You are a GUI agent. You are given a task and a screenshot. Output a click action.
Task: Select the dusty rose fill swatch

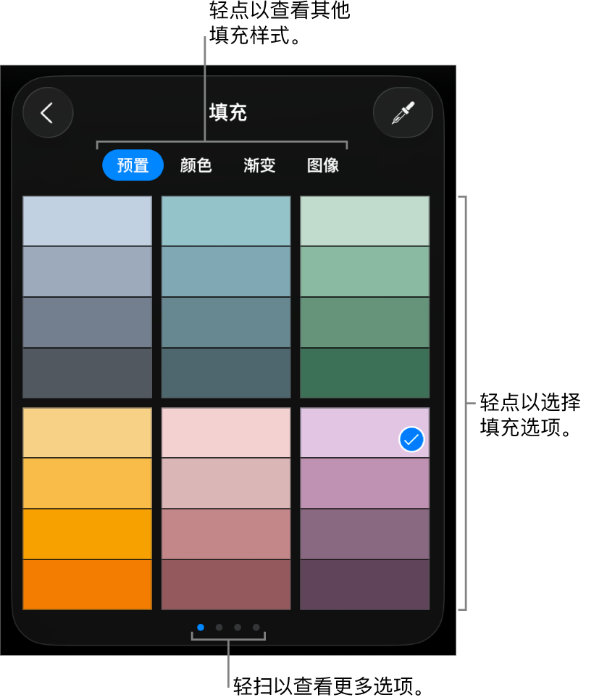point(225,533)
